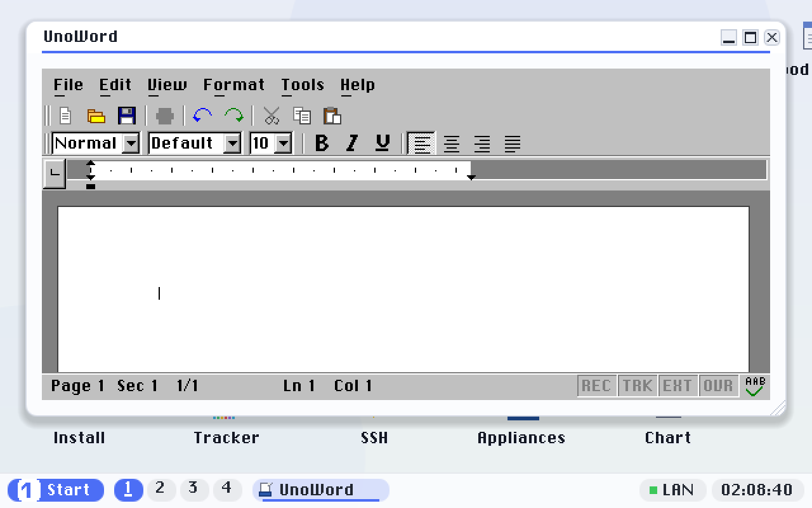This screenshot has width=812, height=508.
Task: Toggle REC status indicator
Action: (x=596, y=386)
